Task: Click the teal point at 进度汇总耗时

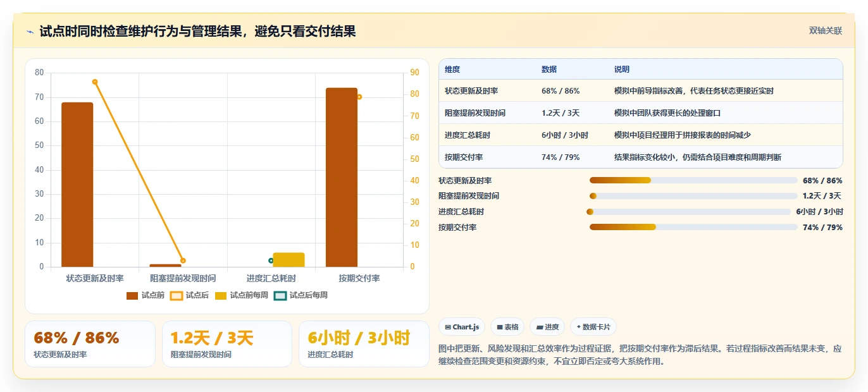Action: point(271,260)
